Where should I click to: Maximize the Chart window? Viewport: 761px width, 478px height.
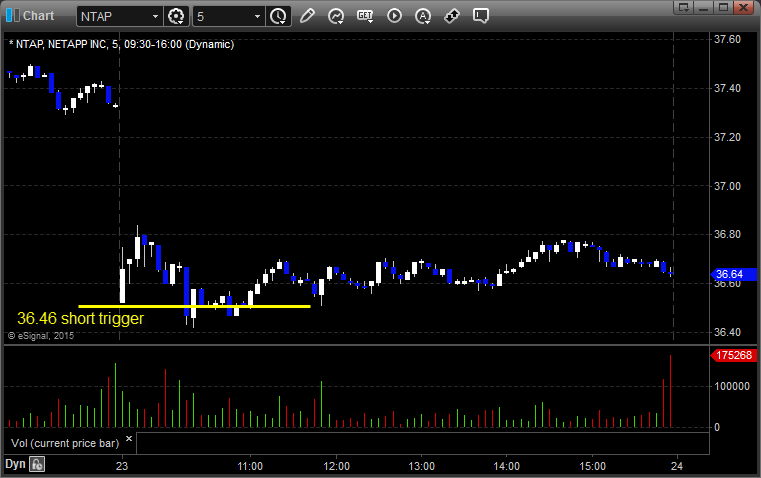click(x=723, y=7)
